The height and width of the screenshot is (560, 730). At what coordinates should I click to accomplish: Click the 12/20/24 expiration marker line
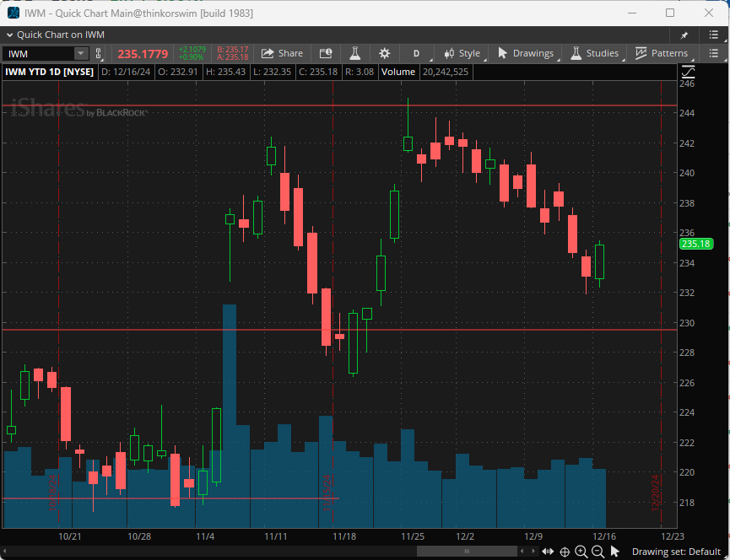click(x=661, y=304)
